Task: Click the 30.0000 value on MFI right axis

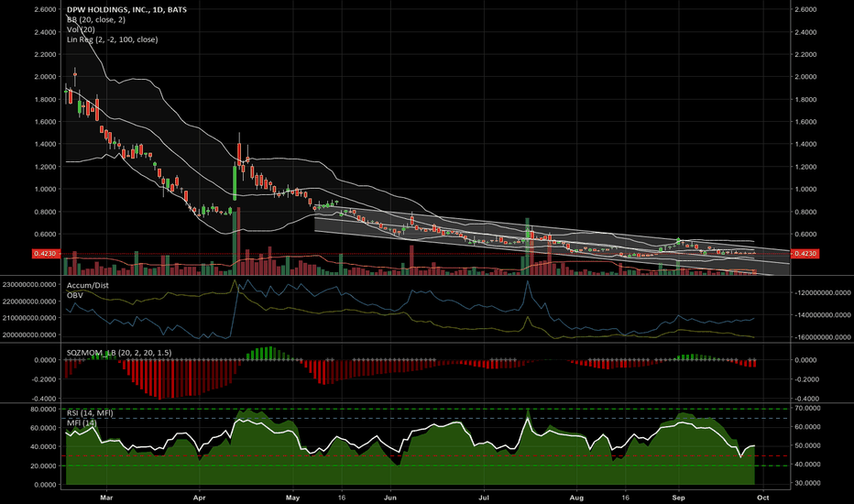Action: (x=807, y=483)
